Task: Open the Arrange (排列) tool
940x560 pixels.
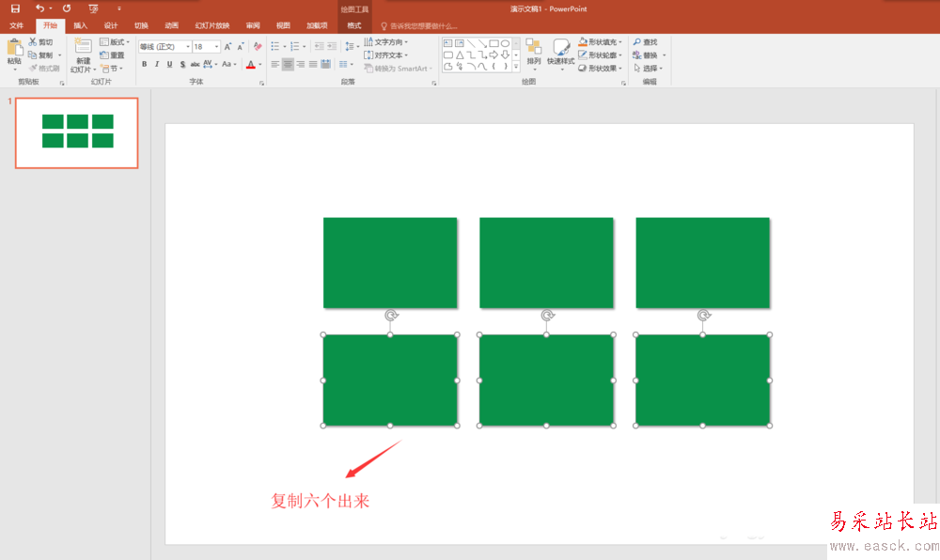Action: pyautogui.click(x=534, y=52)
